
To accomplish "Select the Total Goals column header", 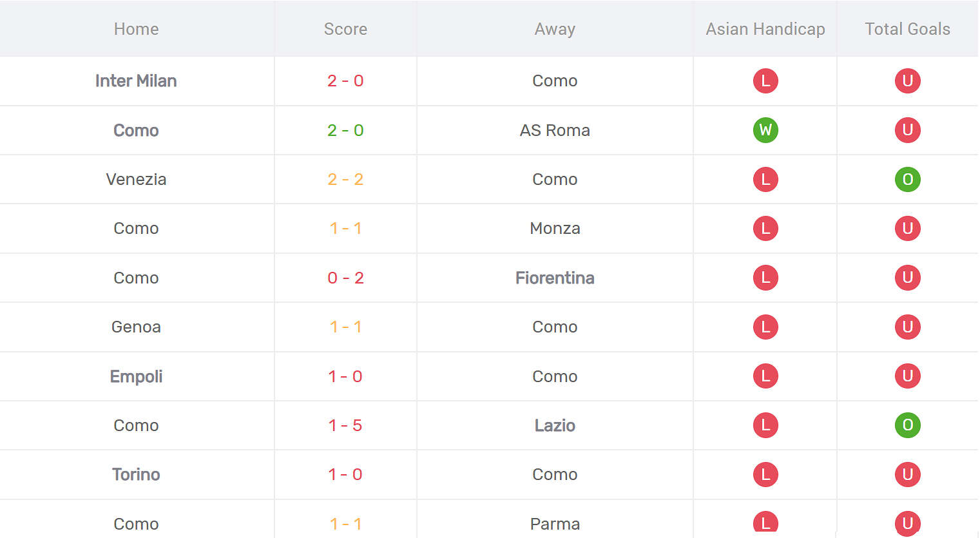I will [907, 29].
